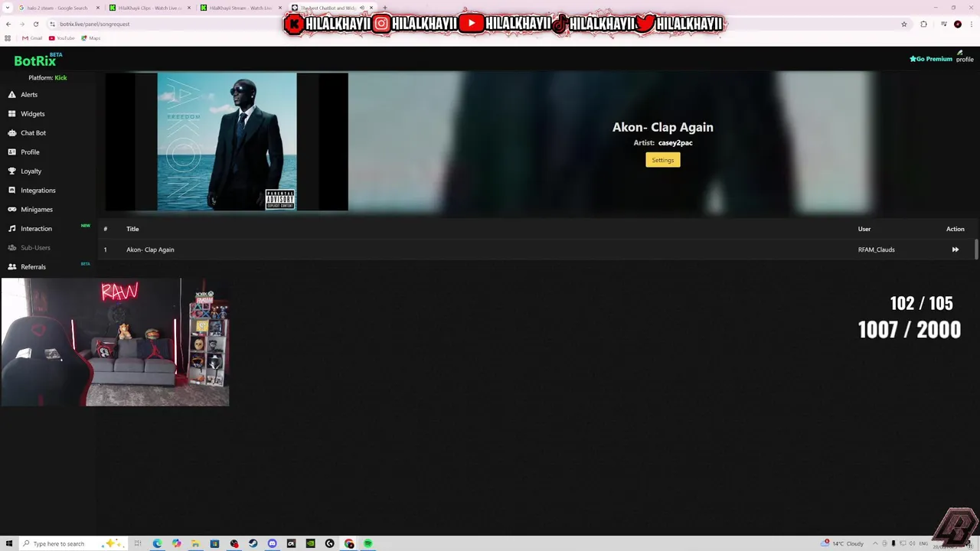Click the artist name casey2pac
Image resolution: width=980 pixels, height=551 pixels.
tap(675, 143)
